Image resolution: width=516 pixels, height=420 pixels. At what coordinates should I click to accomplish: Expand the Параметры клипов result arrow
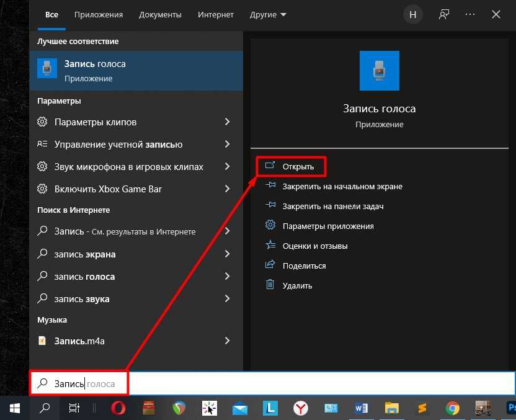point(227,122)
